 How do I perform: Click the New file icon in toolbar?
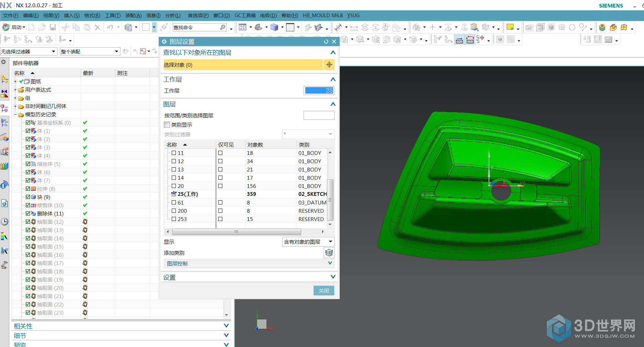[31, 27]
